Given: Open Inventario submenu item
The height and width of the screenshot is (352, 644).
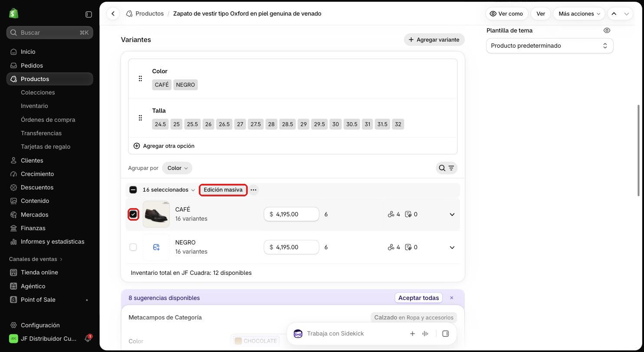Looking at the screenshot, I should [x=34, y=106].
